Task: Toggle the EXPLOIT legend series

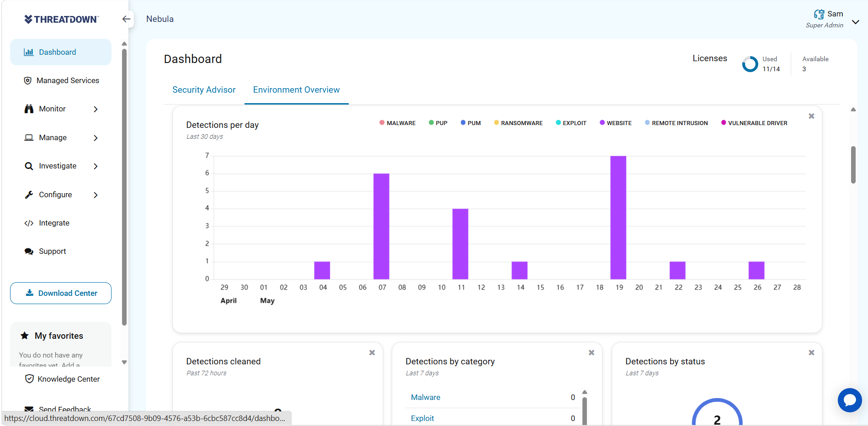Action: point(571,123)
